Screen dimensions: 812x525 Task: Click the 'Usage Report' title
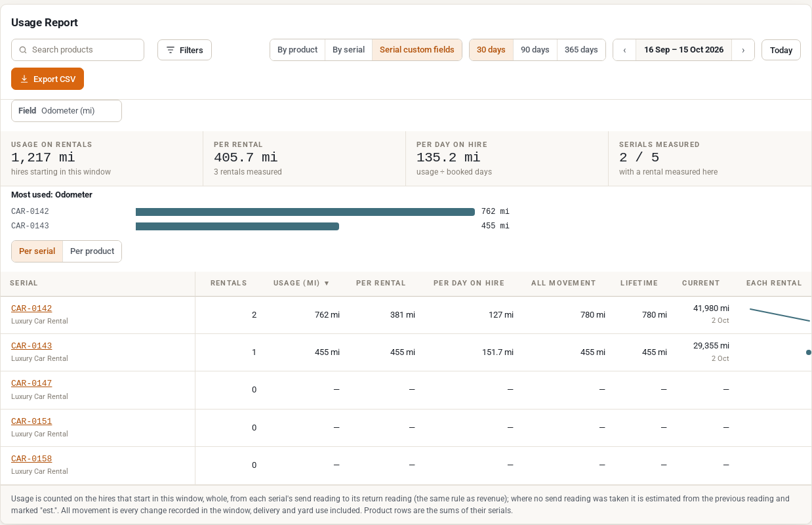pyautogui.click(x=45, y=22)
